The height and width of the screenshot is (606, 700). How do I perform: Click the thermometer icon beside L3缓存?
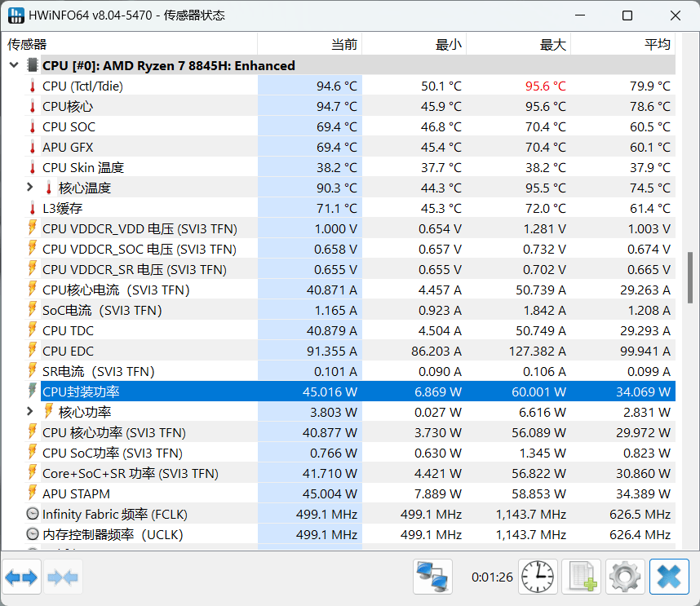click(x=32, y=209)
